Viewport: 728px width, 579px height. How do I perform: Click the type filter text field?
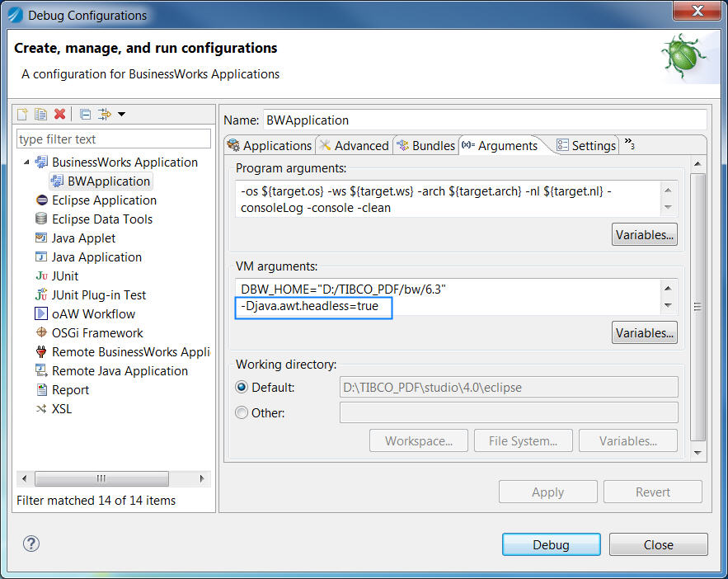pyautogui.click(x=114, y=139)
